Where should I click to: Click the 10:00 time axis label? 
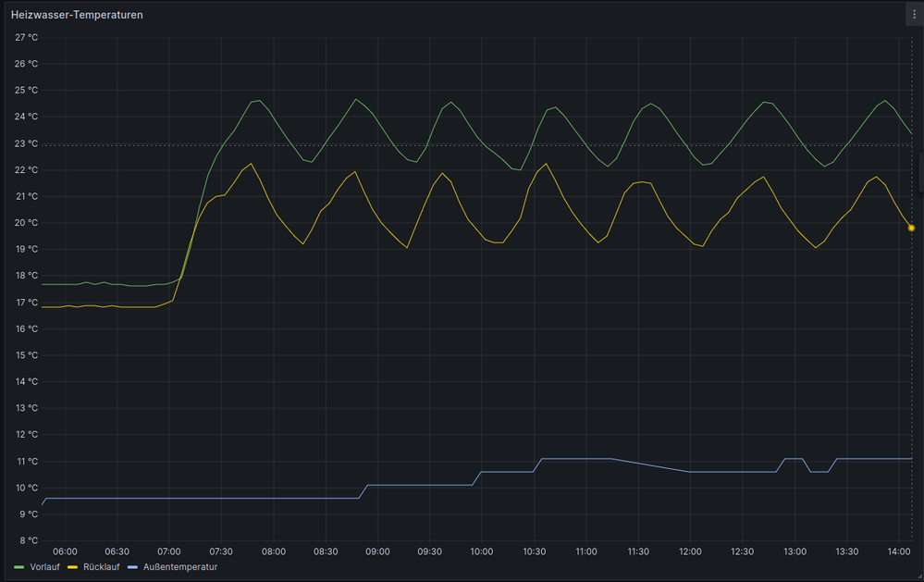481,551
